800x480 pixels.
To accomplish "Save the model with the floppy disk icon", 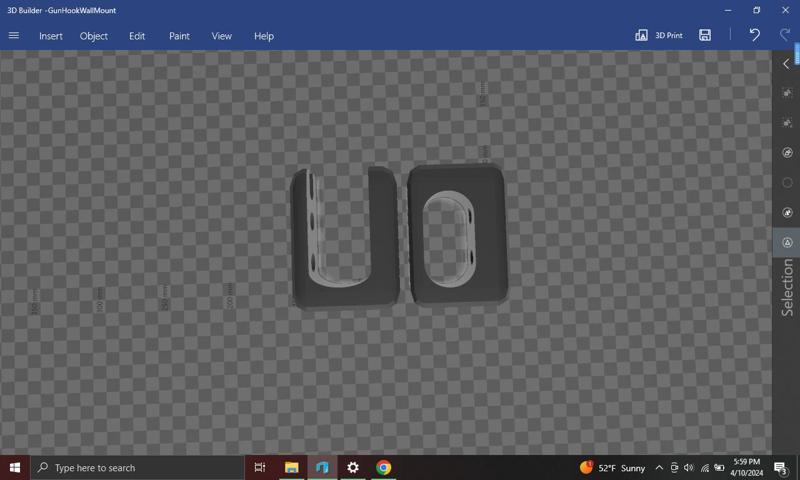I will (x=705, y=35).
